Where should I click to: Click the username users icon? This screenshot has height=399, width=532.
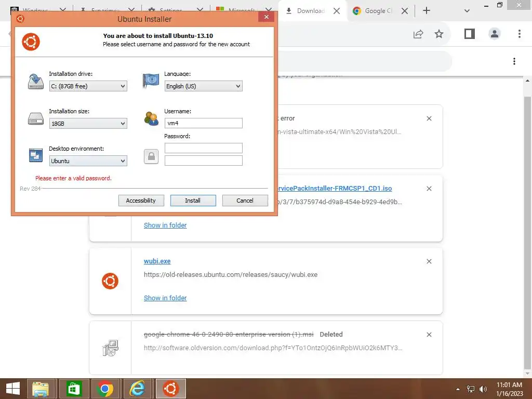pos(151,118)
